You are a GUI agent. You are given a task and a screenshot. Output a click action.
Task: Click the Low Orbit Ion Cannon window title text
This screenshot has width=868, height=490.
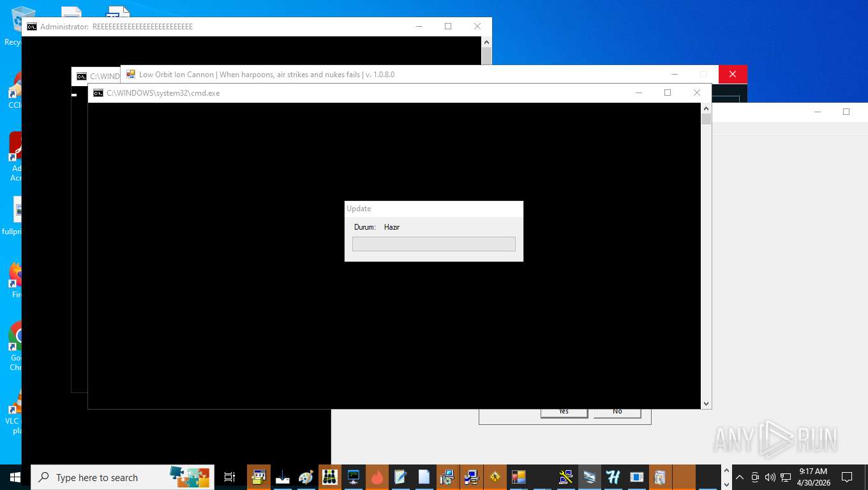pos(267,75)
